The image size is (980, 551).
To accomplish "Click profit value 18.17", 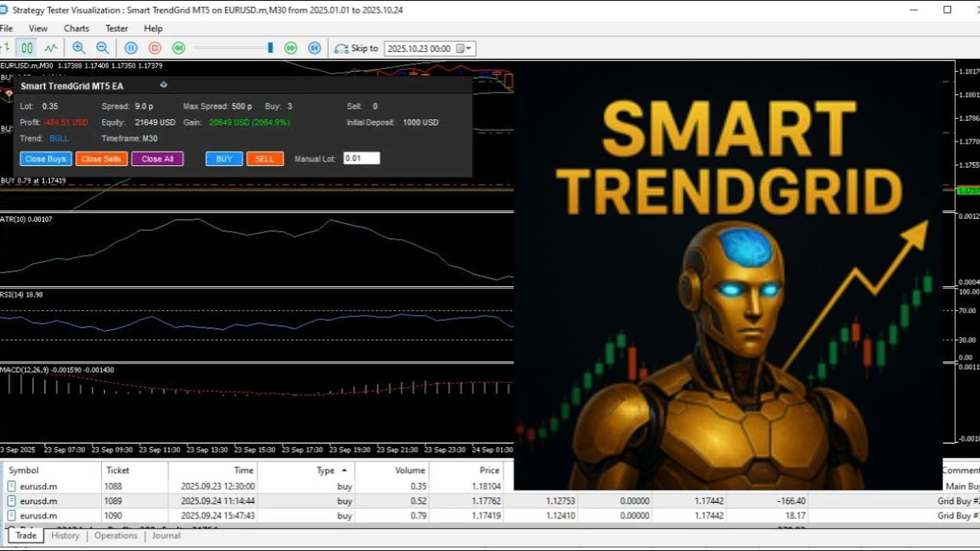I will click(x=795, y=516).
